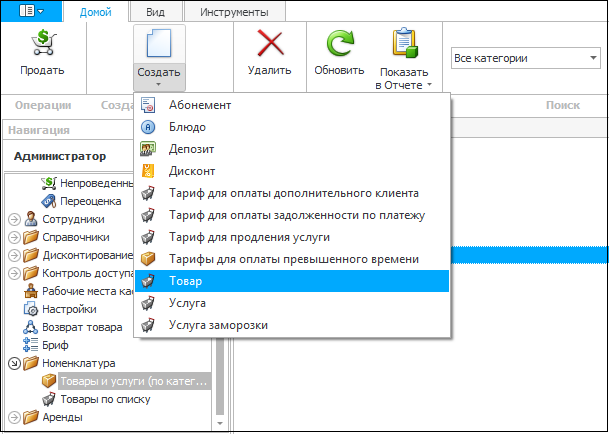Screen dimensions: 609x434
Task: Choose Абонемент from the create menu
Action: 292,105
